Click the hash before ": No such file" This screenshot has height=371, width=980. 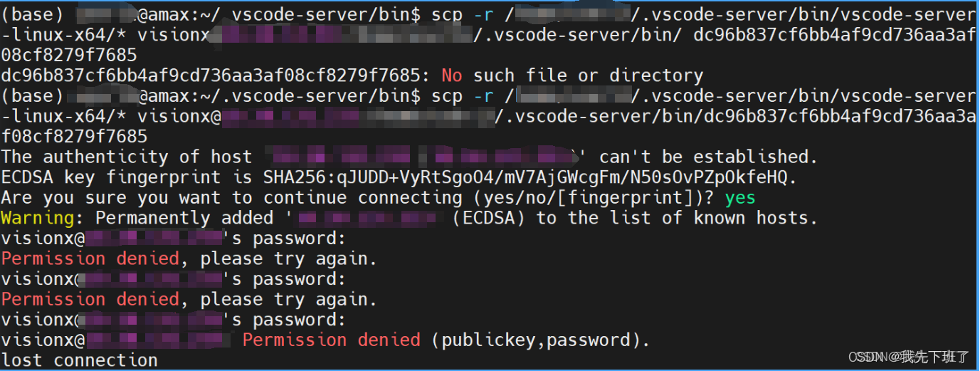tap(211, 75)
